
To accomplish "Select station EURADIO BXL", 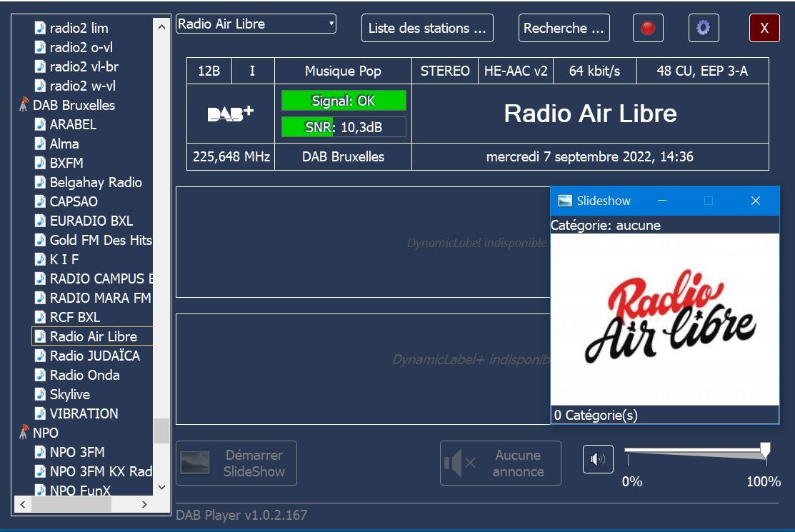I will 91,221.
